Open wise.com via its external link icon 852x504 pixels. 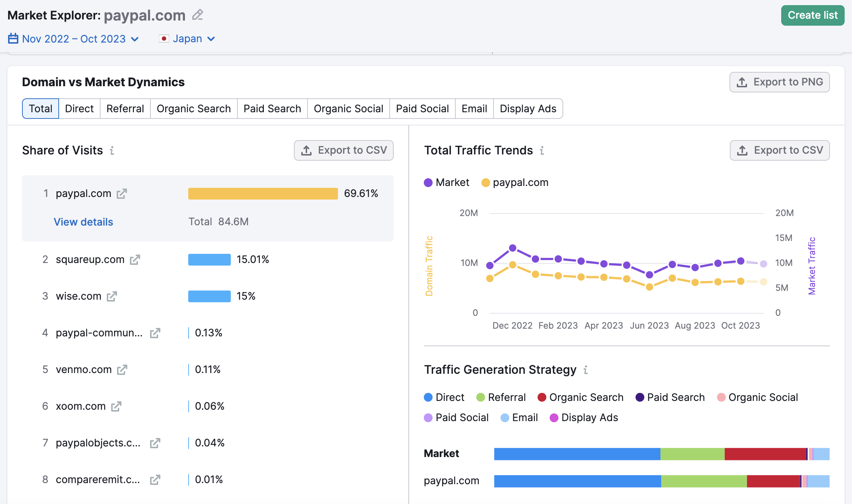click(x=112, y=296)
